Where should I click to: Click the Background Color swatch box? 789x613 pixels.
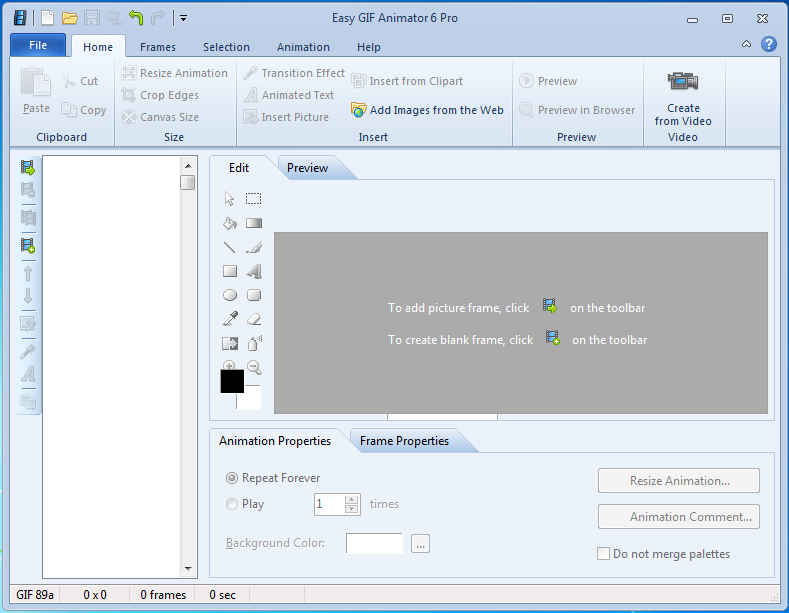[374, 544]
